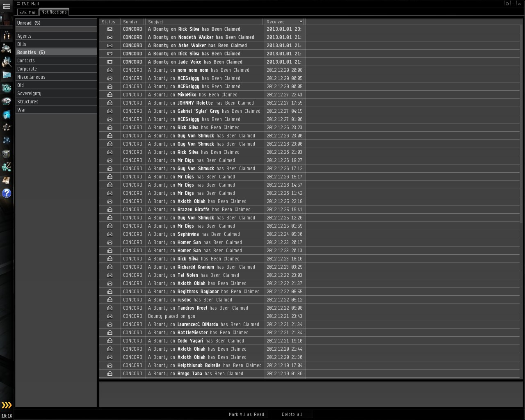The width and height of the screenshot is (525, 420).
Task: Click the read-mail icon for JOHNNY Rolette
Action: coord(110,103)
